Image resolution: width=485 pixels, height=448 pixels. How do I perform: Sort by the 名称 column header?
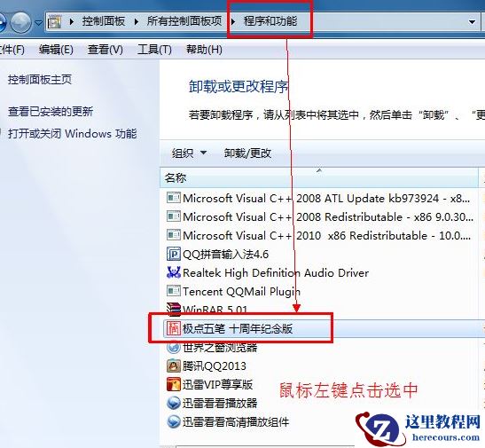[x=319, y=178]
